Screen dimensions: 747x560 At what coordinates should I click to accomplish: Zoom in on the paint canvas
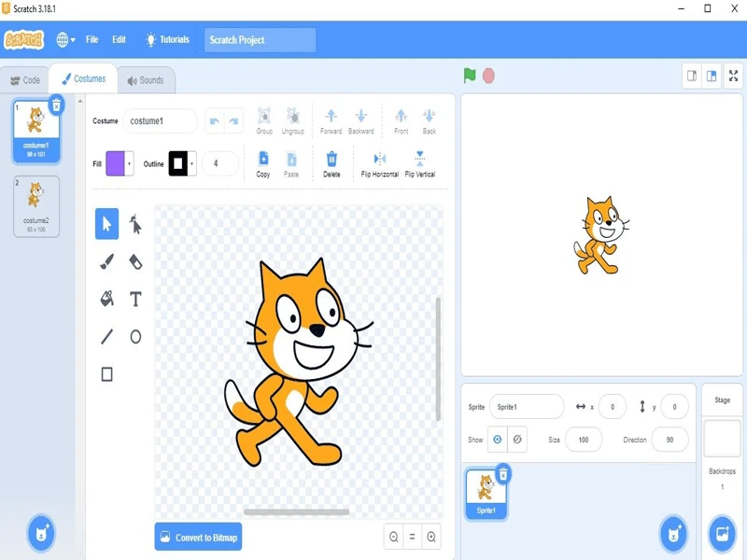(431, 538)
